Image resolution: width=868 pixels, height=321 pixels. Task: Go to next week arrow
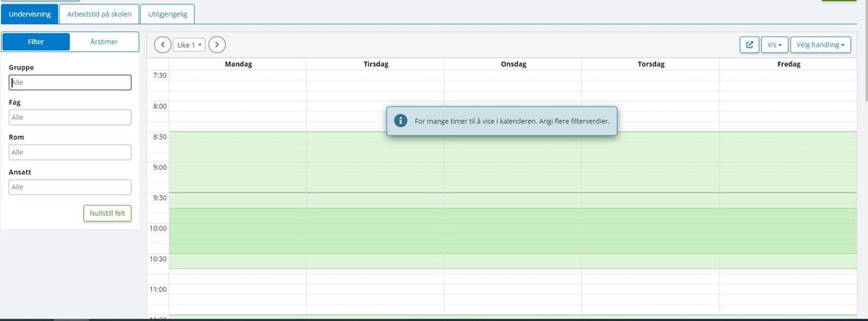217,45
